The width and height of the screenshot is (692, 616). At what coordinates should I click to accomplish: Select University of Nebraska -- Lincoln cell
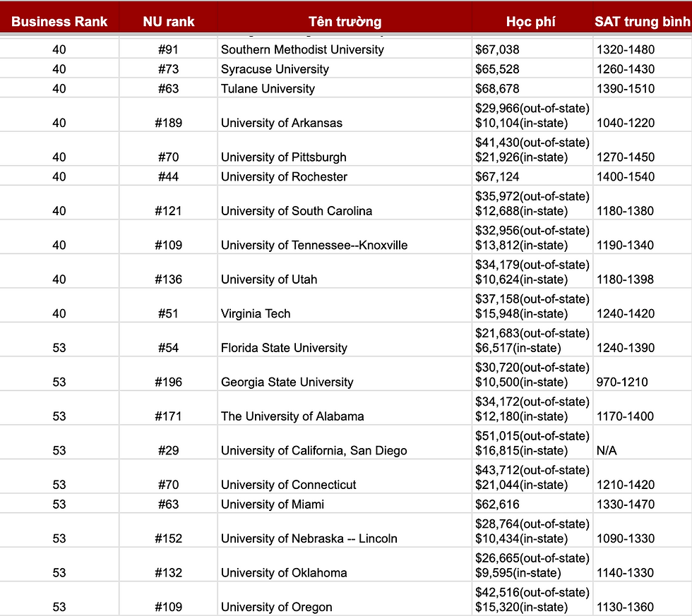(345, 531)
